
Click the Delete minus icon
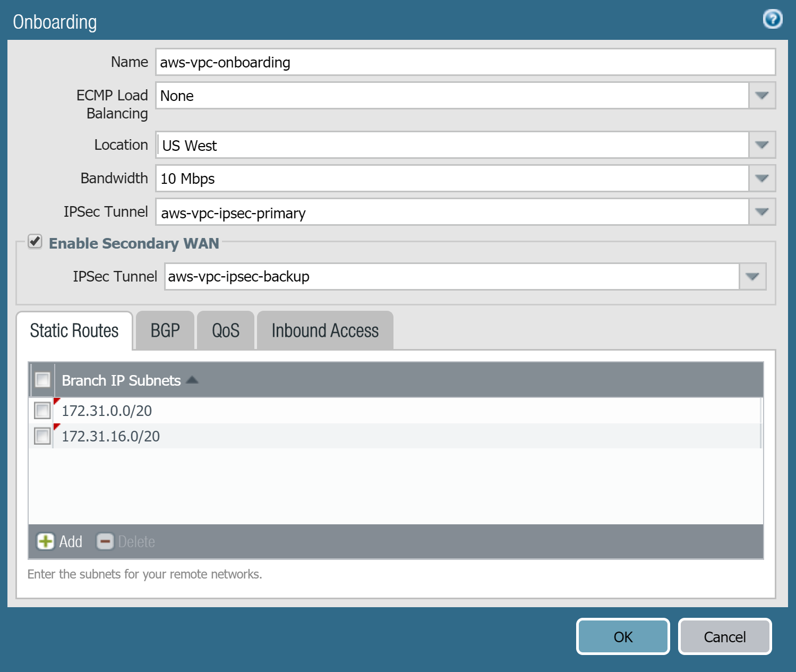[x=105, y=541]
